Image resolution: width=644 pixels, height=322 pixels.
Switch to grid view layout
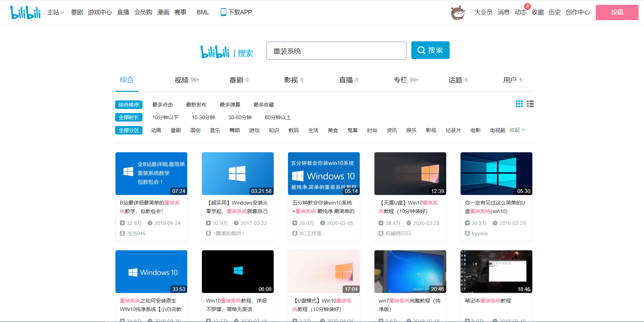pos(519,104)
